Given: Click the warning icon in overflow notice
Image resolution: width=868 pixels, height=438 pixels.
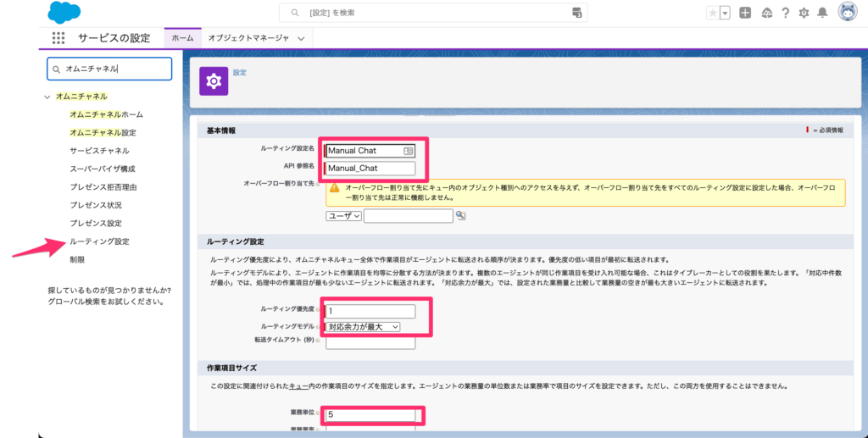Looking at the screenshot, I should click(x=334, y=188).
